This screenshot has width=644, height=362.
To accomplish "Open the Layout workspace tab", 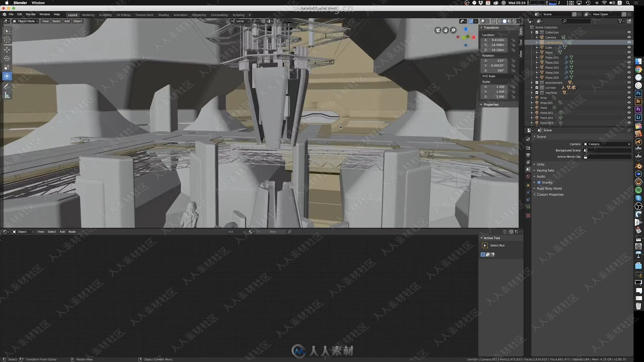I will 72,15.
